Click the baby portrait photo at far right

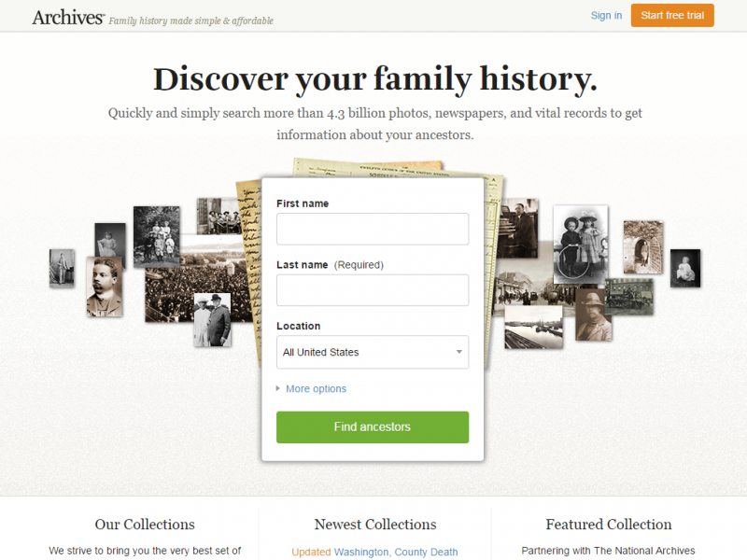pyautogui.click(x=685, y=268)
